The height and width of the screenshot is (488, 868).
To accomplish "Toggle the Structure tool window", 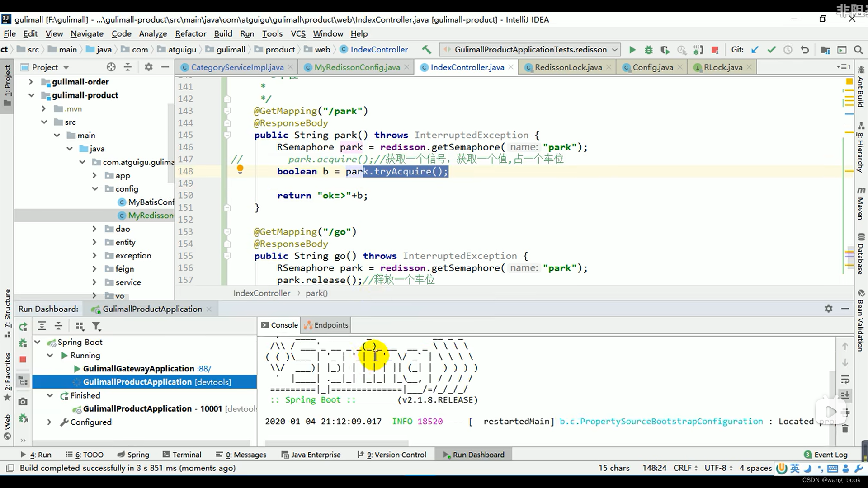I will [x=7, y=314].
